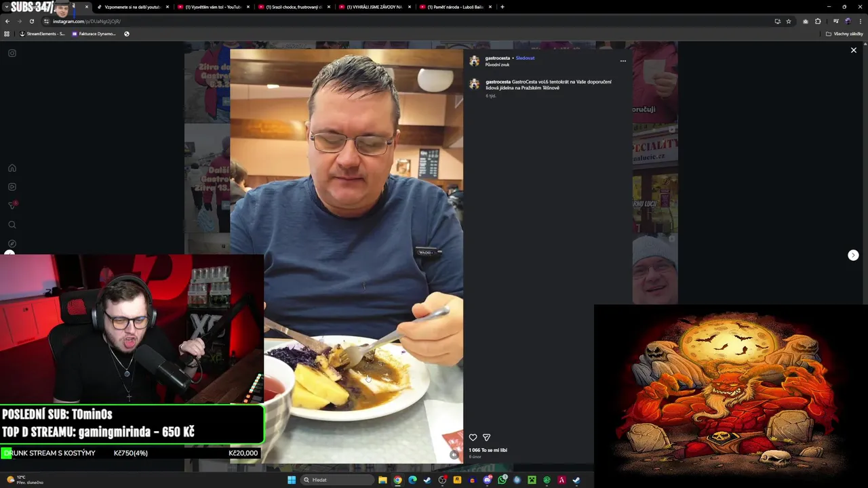View site info icon in address bar
The height and width of the screenshot is (488, 868).
[x=47, y=21]
